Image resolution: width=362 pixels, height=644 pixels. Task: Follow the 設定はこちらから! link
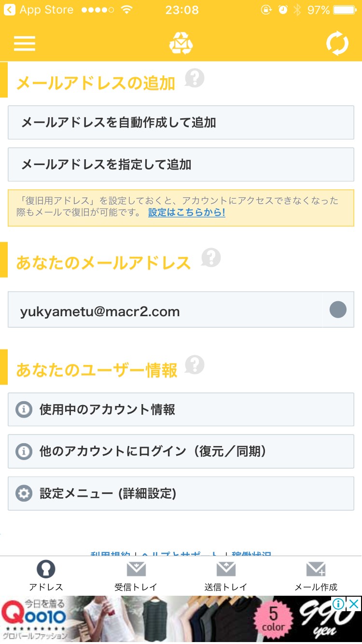pyautogui.click(x=187, y=212)
